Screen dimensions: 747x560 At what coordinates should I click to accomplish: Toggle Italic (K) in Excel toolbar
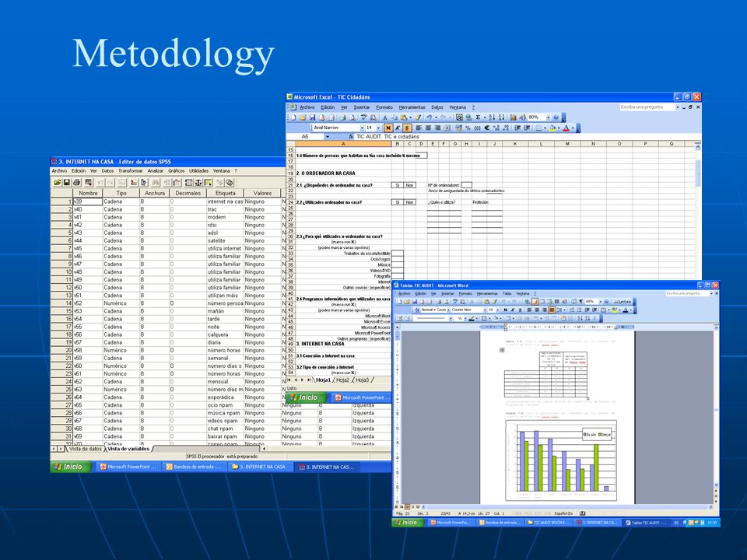[x=398, y=128]
